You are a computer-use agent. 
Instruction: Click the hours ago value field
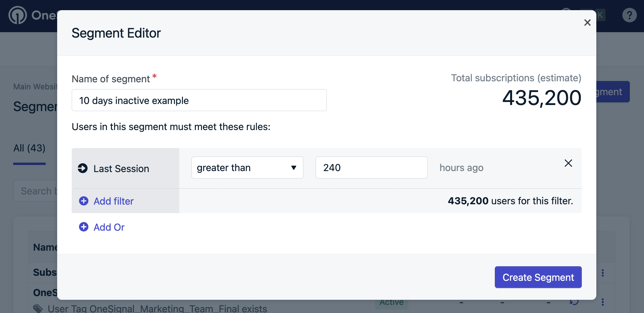371,167
